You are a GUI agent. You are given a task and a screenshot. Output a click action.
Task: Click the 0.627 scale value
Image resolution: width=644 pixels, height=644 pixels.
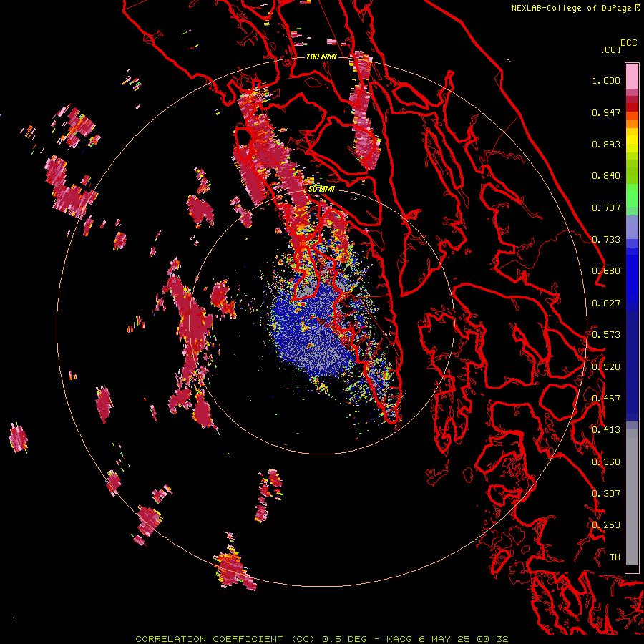pos(606,303)
